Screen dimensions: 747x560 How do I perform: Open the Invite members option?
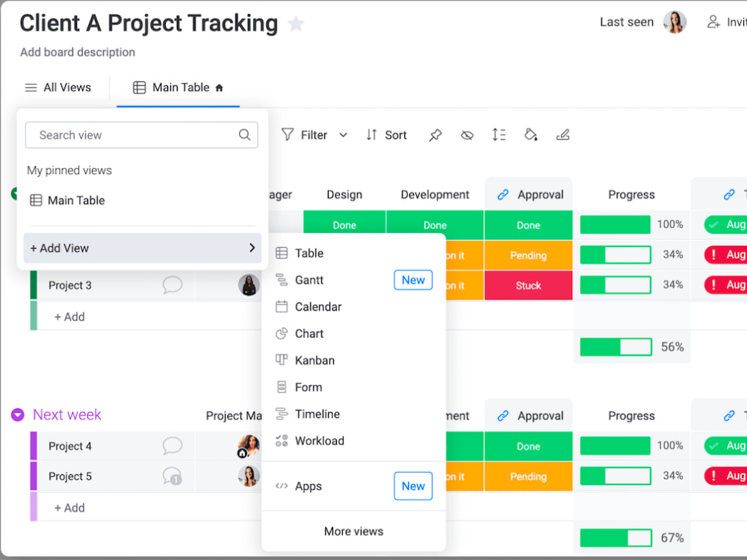(727, 22)
